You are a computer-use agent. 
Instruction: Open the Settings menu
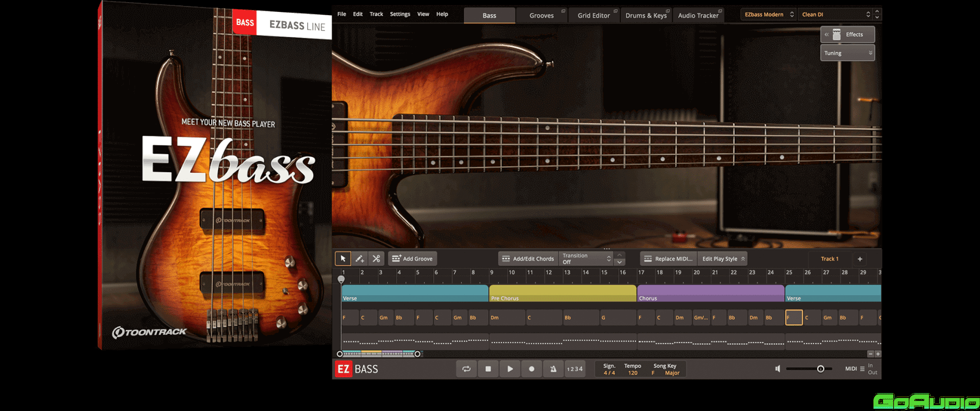pyautogui.click(x=400, y=14)
